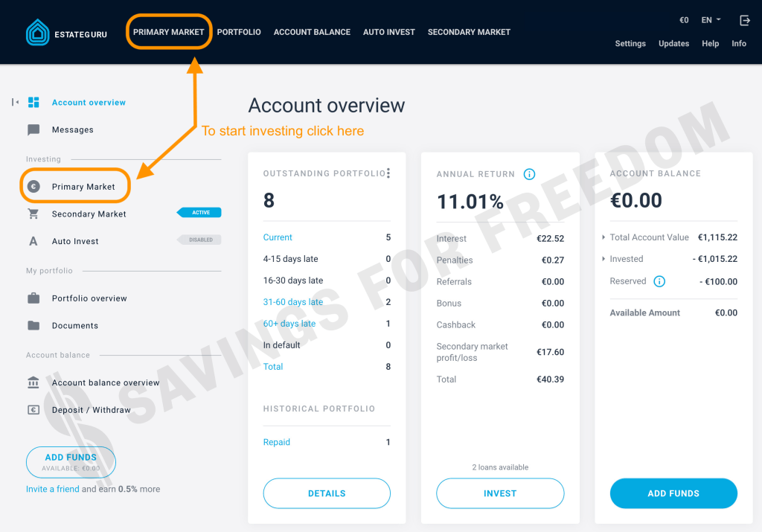
Task: Click the Auto Invest 'A' icon
Action: pos(33,241)
